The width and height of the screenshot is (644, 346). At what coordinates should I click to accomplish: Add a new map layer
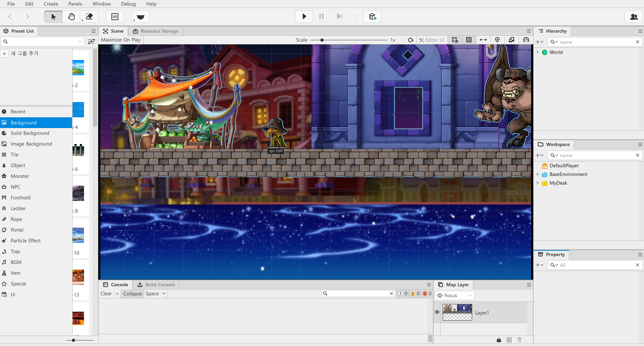point(509,340)
